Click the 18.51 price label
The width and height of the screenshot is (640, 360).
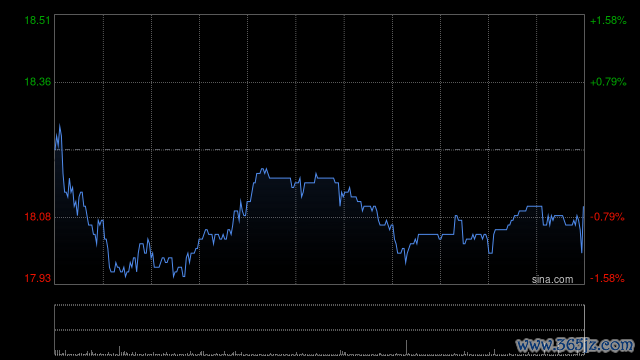tap(38, 20)
